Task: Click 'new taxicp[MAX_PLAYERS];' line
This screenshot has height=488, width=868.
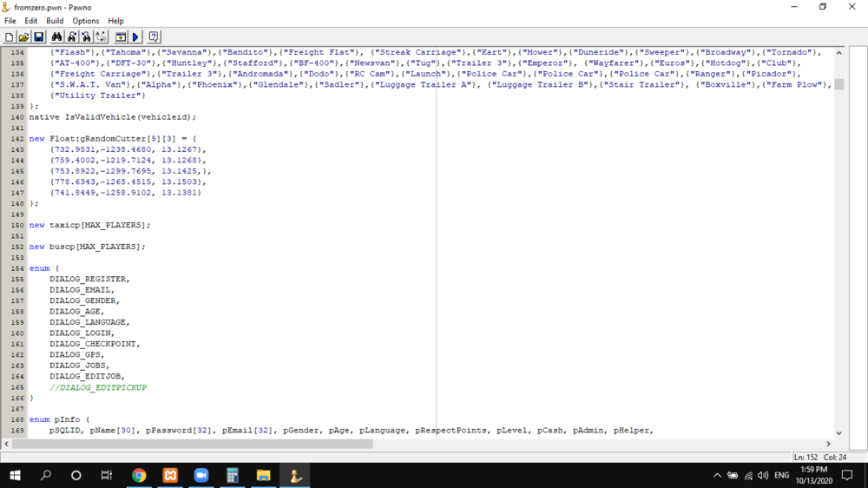Action: point(89,225)
